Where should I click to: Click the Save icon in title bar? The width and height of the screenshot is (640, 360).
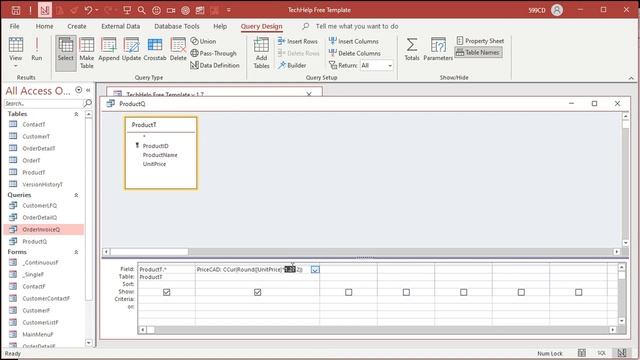[16, 10]
